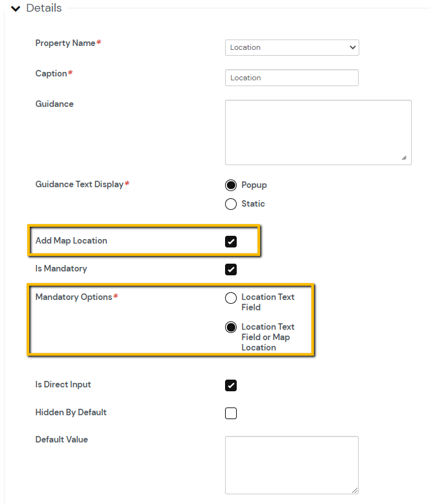Uncheck the Is Mandatory checkbox
Viewport: 430px width, 504px height.
click(x=231, y=269)
